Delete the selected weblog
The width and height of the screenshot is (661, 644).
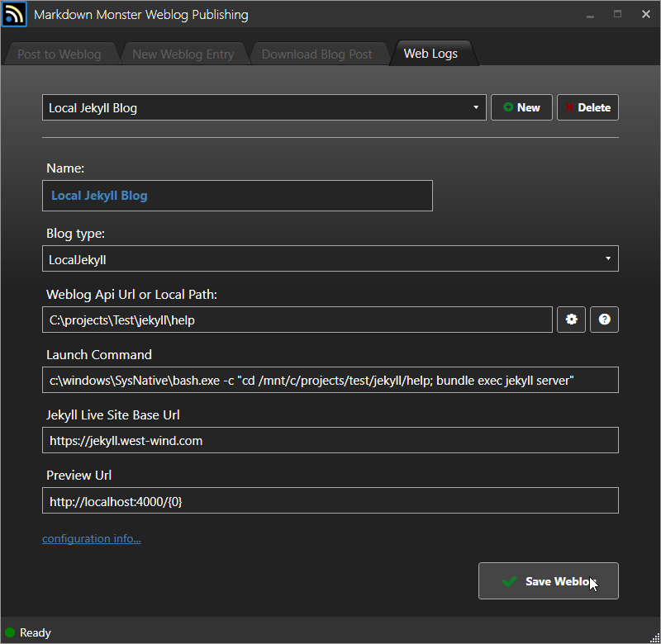(587, 107)
